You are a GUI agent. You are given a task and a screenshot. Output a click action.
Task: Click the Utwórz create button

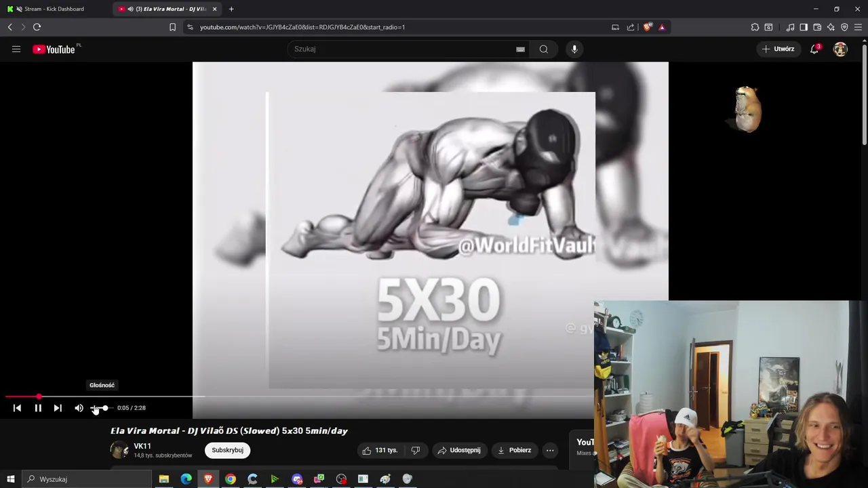tap(778, 49)
